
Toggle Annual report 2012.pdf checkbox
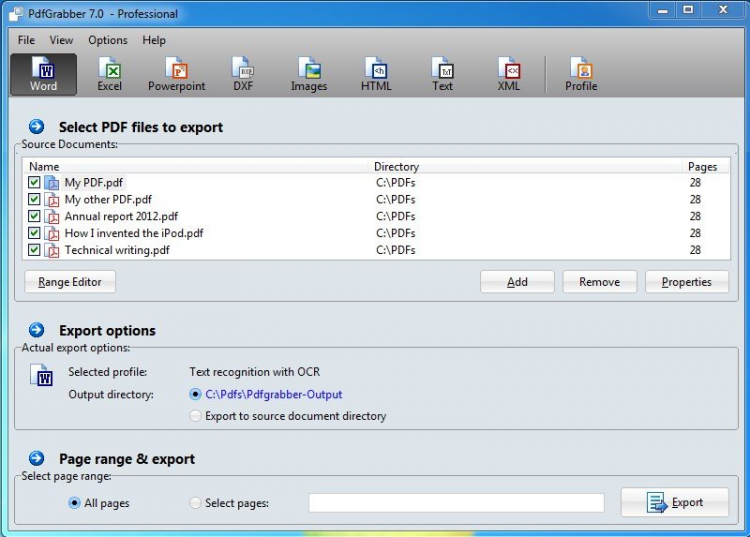(34, 216)
